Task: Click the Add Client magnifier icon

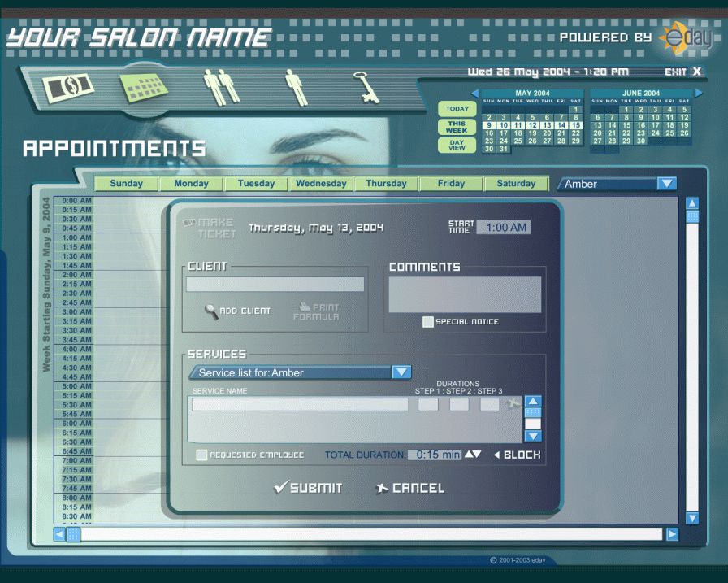Action: point(211,311)
